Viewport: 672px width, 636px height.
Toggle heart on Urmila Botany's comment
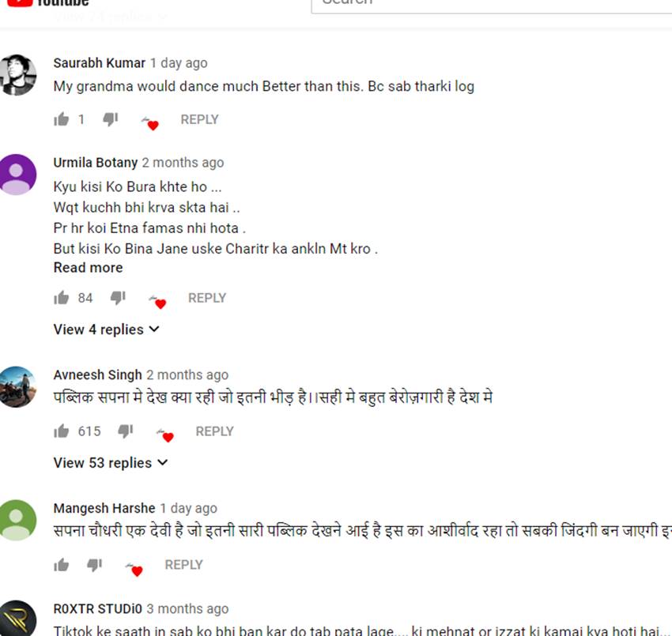point(157,302)
